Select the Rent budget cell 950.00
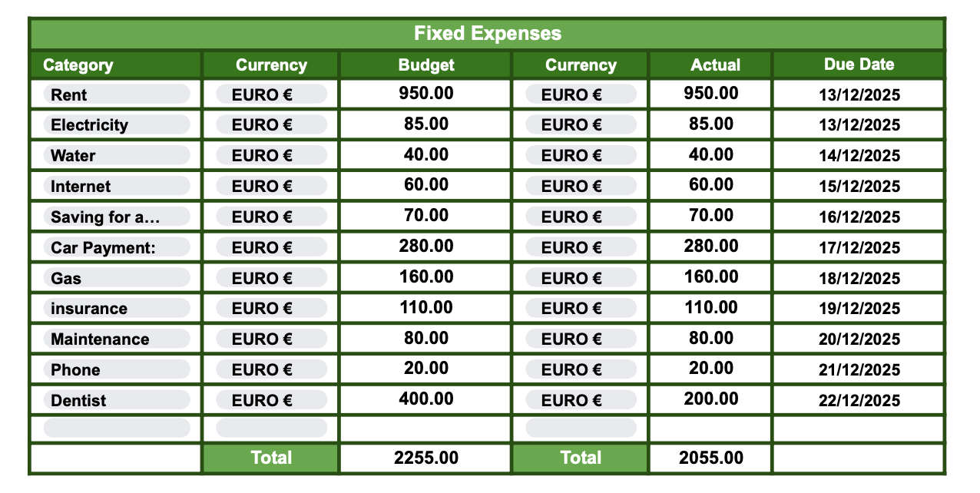This screenshot has height=493, width=980. [x=425, y=94]
